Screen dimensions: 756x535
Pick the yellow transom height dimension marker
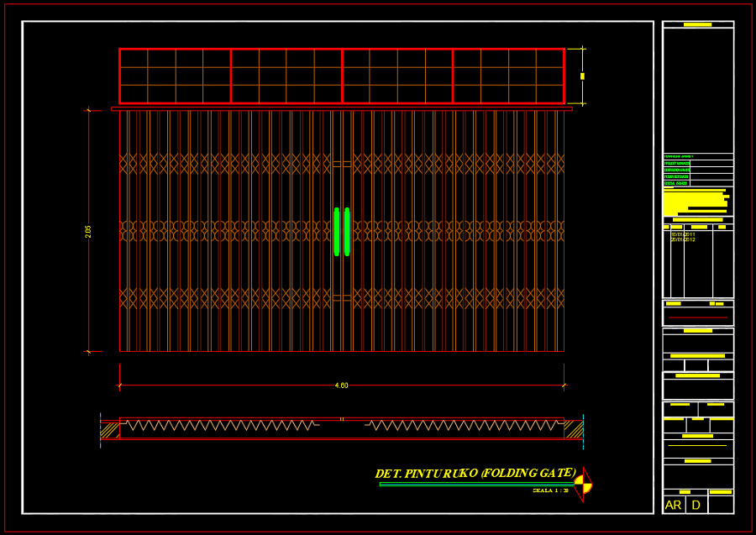point(582,76)
